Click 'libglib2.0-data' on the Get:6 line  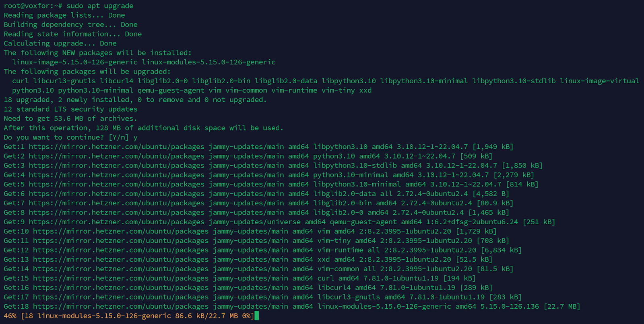point(345,194)
